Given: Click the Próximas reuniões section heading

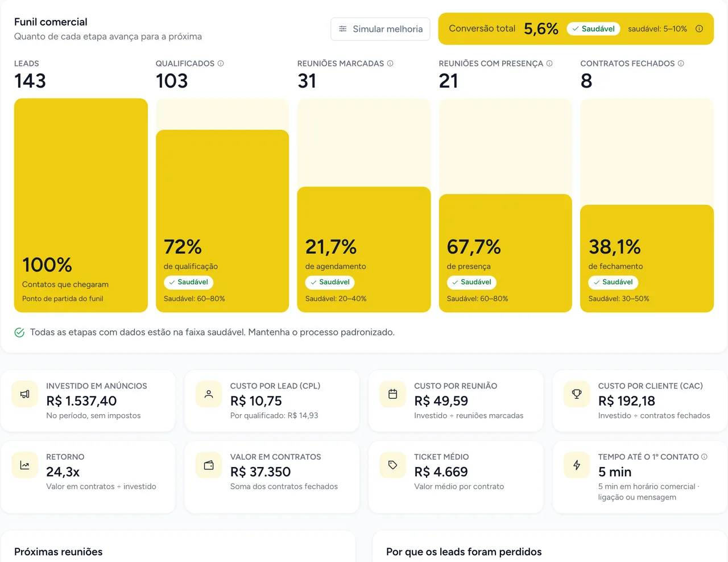Looking at the screenshot, I should 59,552.
